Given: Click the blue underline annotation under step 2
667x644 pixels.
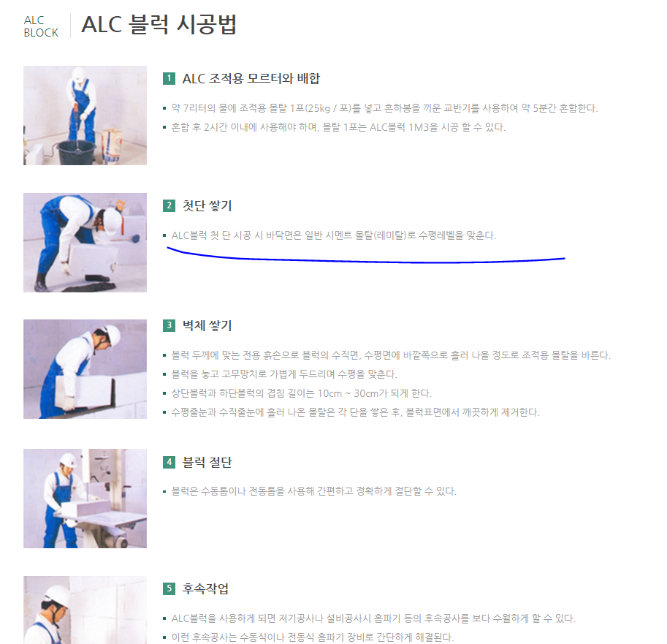Looking at the screenshot, I should (366, 257).
